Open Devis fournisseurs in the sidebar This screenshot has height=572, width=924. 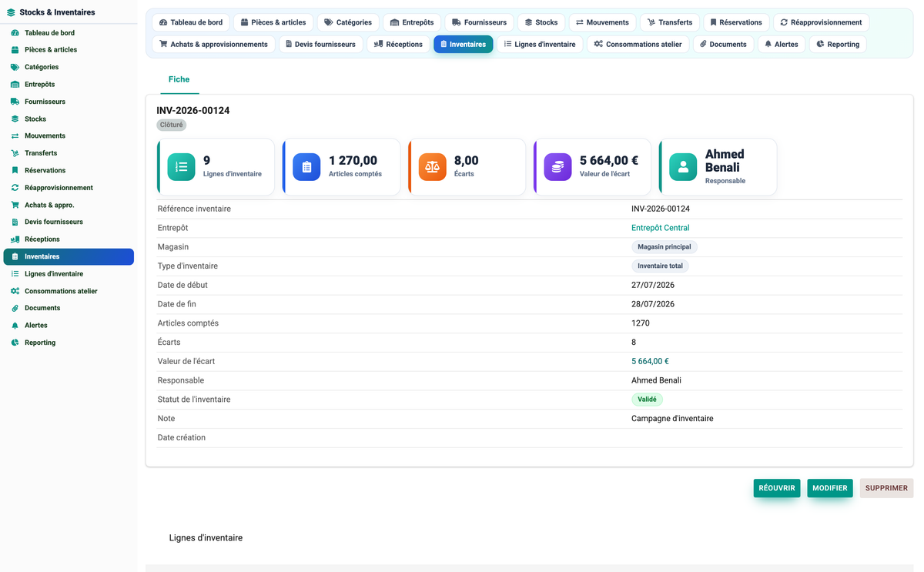click(x=69, y=222)
